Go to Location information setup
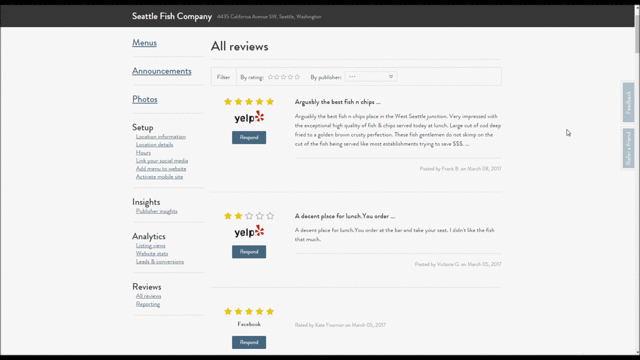 pyautogui.click(x=161, y=137)
